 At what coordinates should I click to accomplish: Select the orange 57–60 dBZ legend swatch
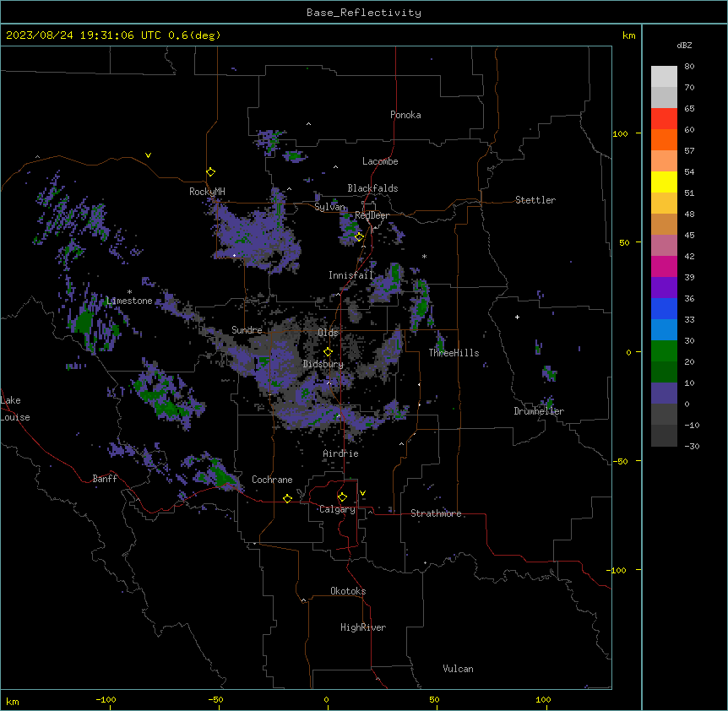pyautogui.click(x=664, y=139)
